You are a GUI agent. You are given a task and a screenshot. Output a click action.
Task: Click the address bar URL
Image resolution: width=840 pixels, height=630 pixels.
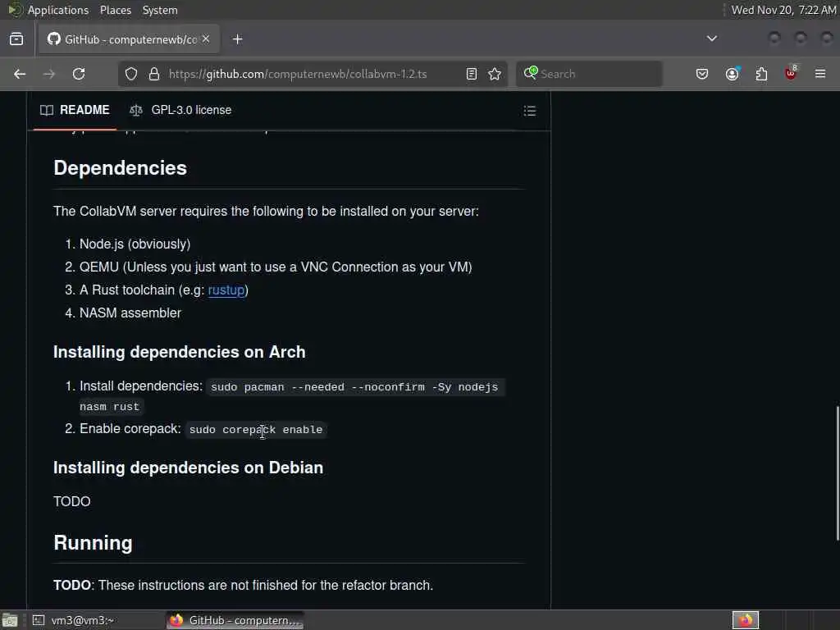coord(298,74)
